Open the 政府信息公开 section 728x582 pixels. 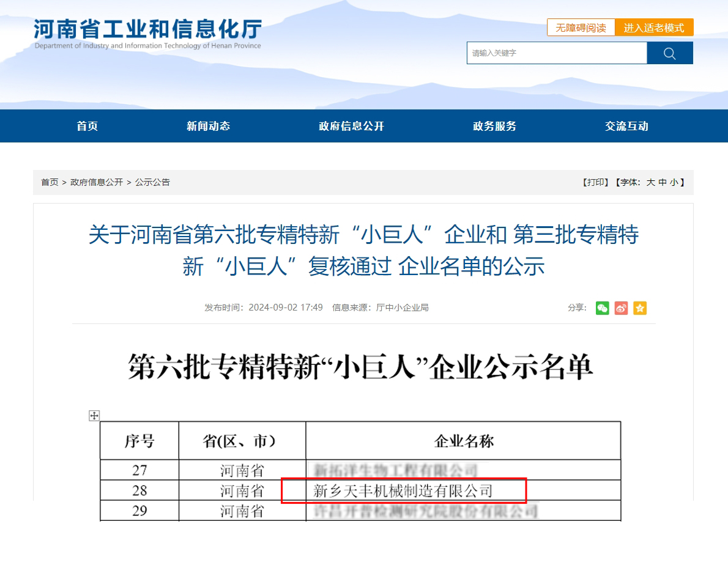click(x=351, y=126)
